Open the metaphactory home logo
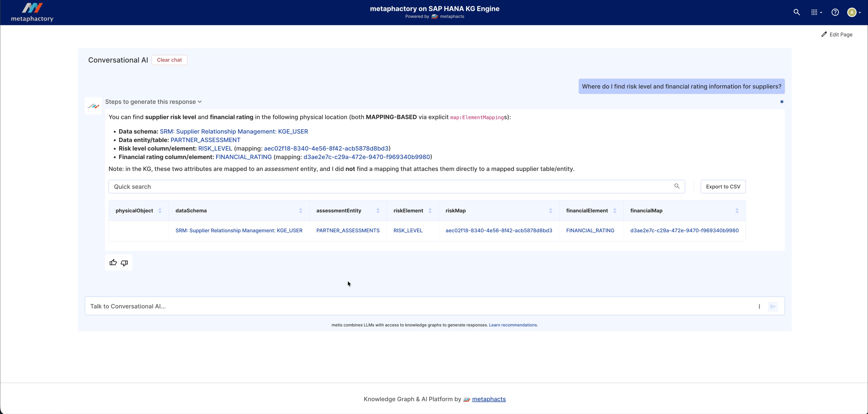 (32, 13)
